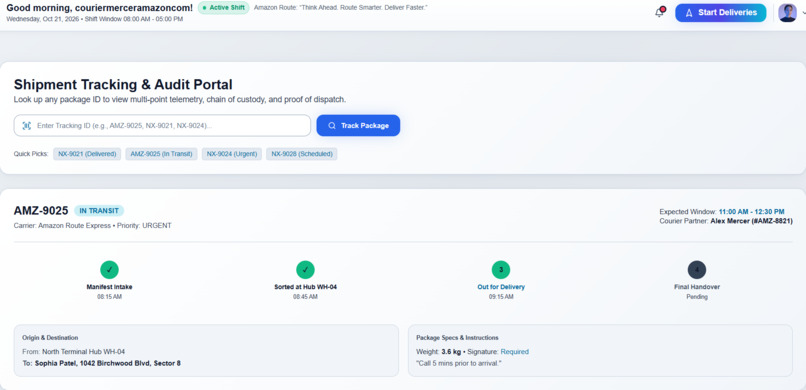Click the 08:45 AM hub sort time
The height and width of the screenshot is (390, 806).
click(x=305, y=297)
